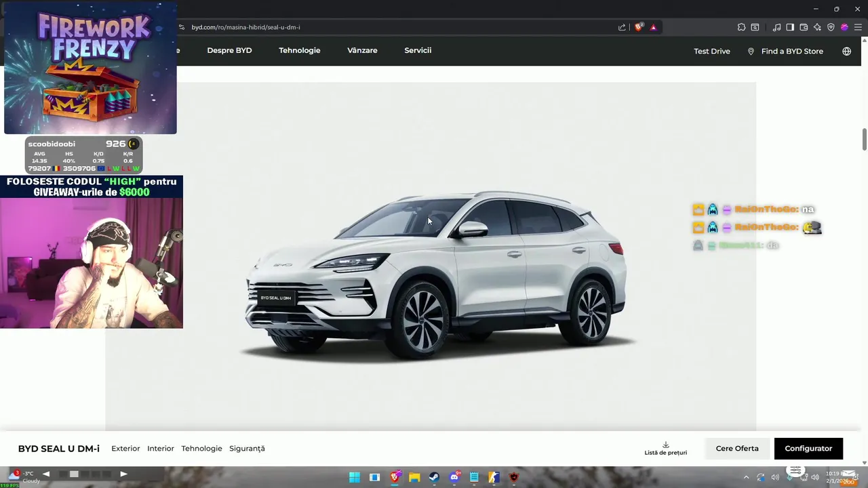Open the Configurator button
Image resolution: width=868 pixels, height=488 pixels.
808,449
